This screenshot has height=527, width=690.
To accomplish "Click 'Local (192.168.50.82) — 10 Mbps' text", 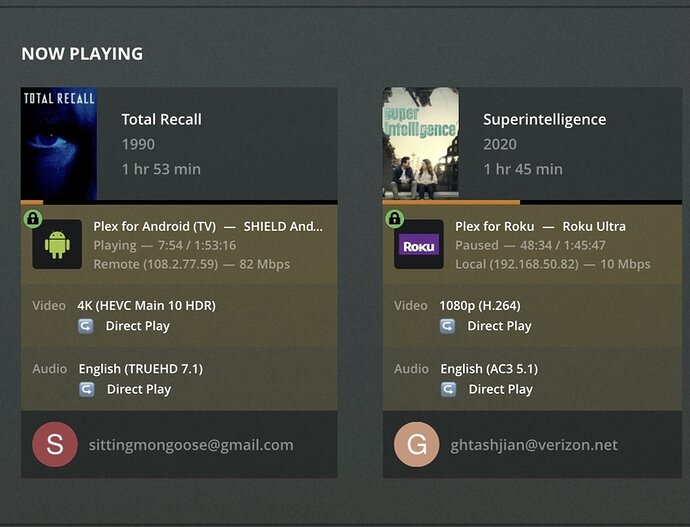I will [553, 264].
